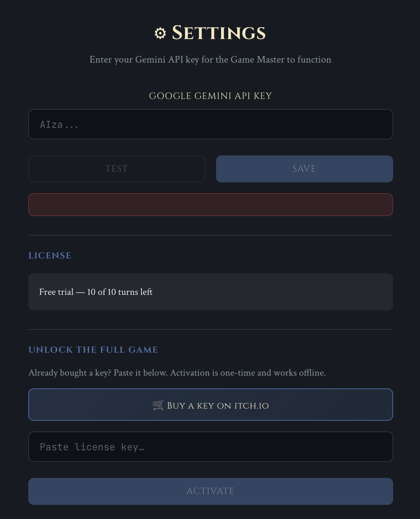Click the Free trial turns left status box
This screenshot has width=420, height=519.
pos(211,292)
